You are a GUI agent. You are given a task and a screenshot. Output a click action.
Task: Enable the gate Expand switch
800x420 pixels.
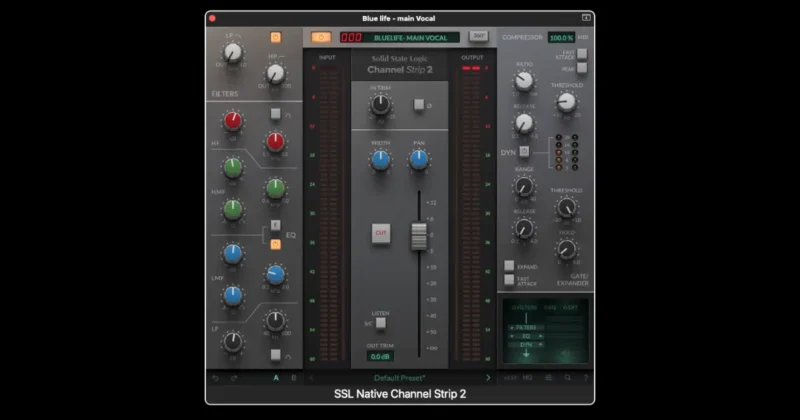click(x=509, y=266)
